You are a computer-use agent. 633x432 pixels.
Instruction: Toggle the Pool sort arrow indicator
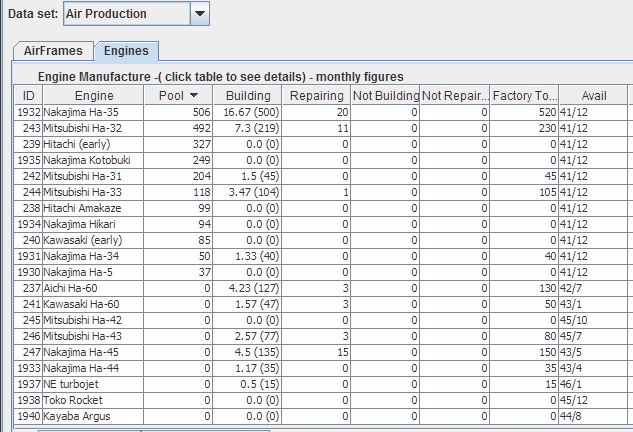(194, 95)
